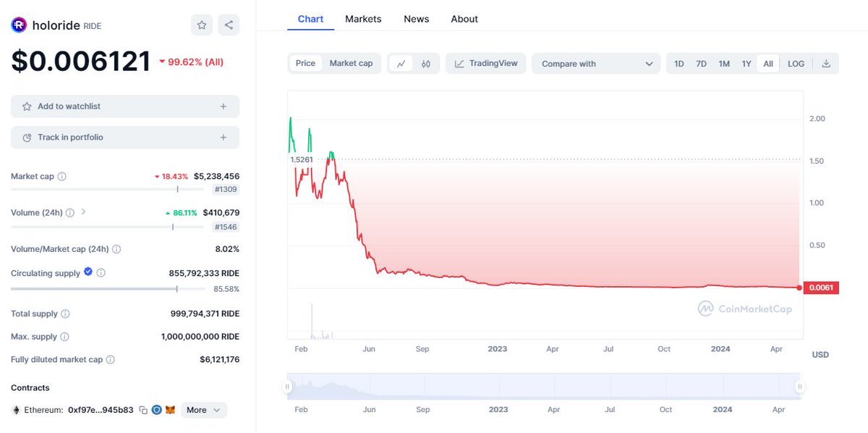Expand the More contracts dropdown
Viewport: 868px width, 433px height.
(204, 410)
